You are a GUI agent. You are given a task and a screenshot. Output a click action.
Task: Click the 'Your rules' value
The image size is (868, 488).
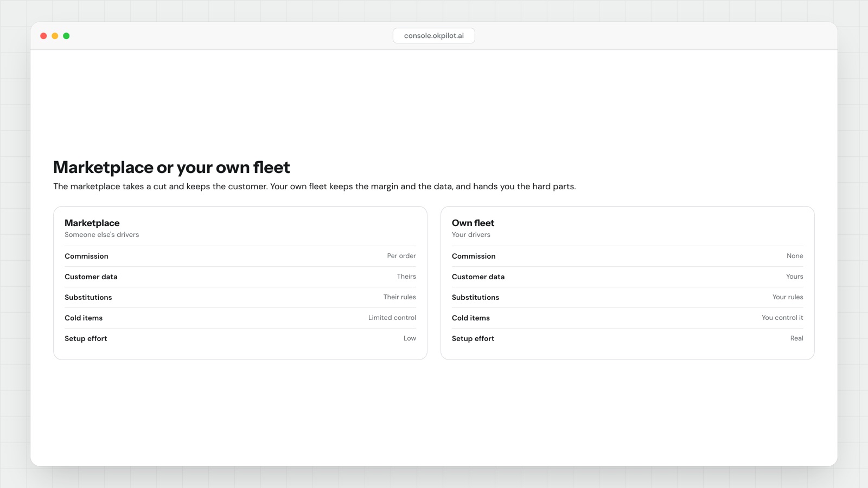[x=788, y=297]
